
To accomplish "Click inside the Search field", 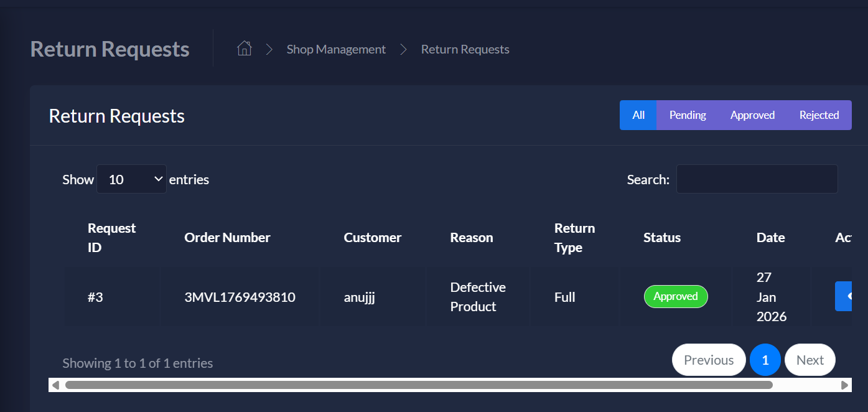I will (x=757, y=179).
